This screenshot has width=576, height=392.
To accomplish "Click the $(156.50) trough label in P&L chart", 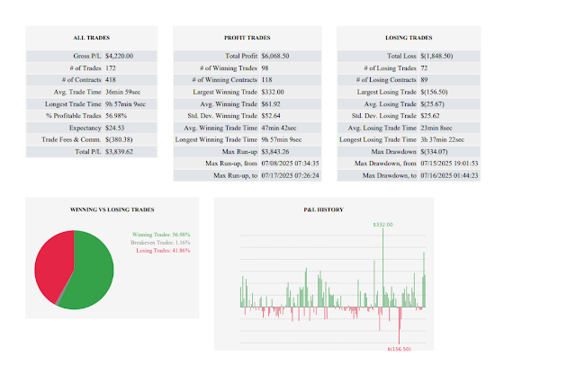I will pos(399,349).
